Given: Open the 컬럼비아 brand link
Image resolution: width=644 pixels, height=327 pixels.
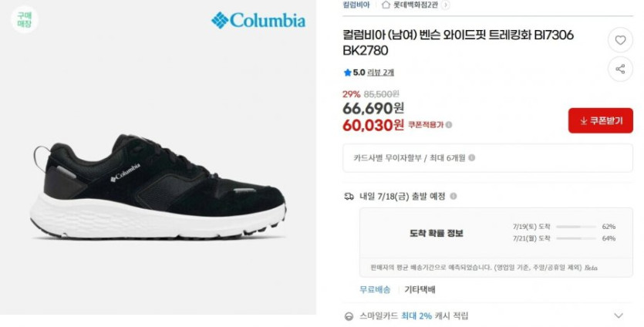Looking at the screenshot, I should pyautogui.click(x=356, y=5).
